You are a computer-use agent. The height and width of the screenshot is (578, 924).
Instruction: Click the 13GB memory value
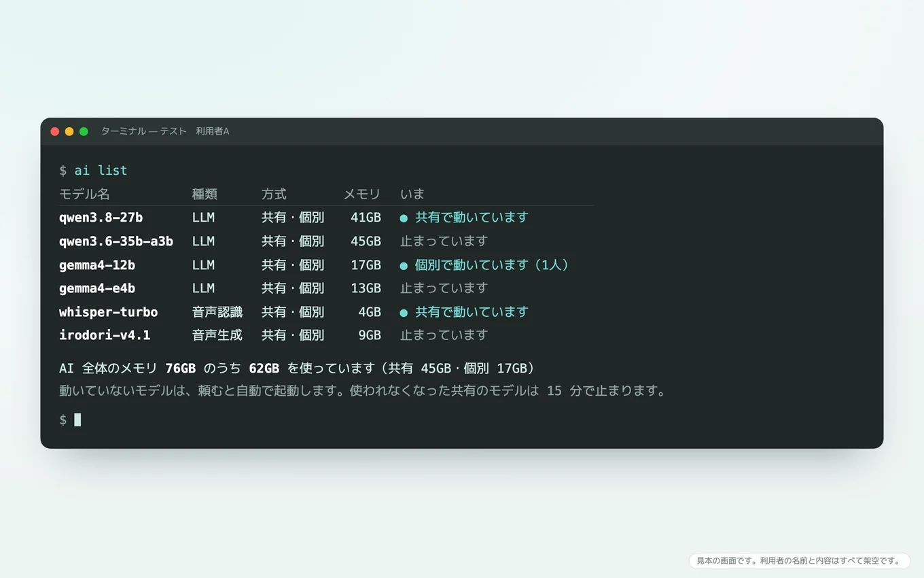366,288
